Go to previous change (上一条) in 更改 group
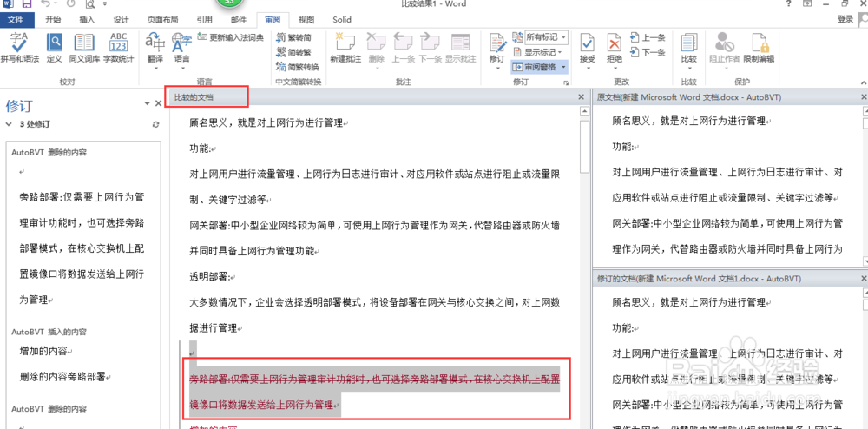Image resolution: width=868 pixels, height=429 pixels. (x=648, y=37)
